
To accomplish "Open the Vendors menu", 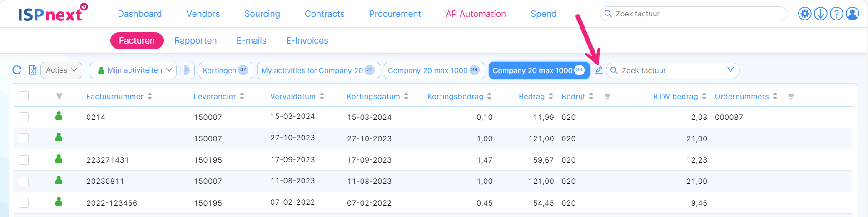I will tap(203, 14).
